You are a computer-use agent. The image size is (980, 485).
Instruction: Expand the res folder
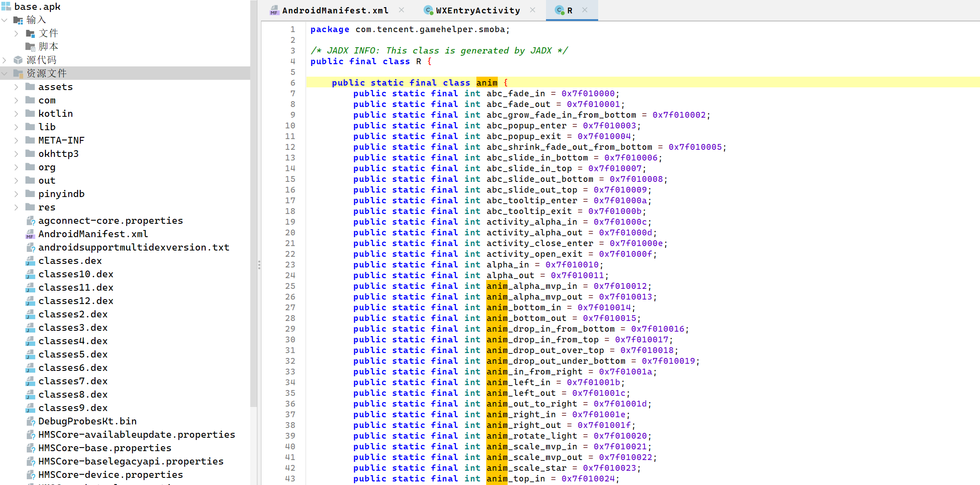[17, 207]
